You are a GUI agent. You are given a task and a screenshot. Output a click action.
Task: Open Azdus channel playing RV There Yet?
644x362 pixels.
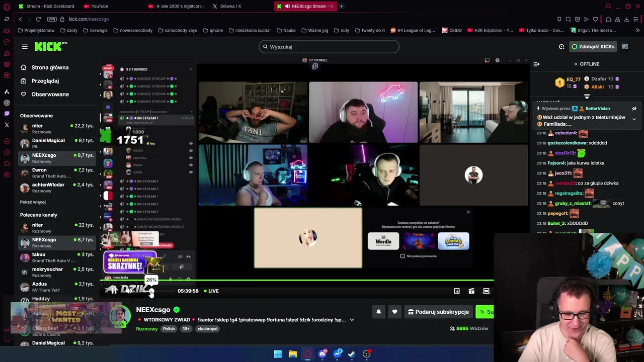point(57,287)
